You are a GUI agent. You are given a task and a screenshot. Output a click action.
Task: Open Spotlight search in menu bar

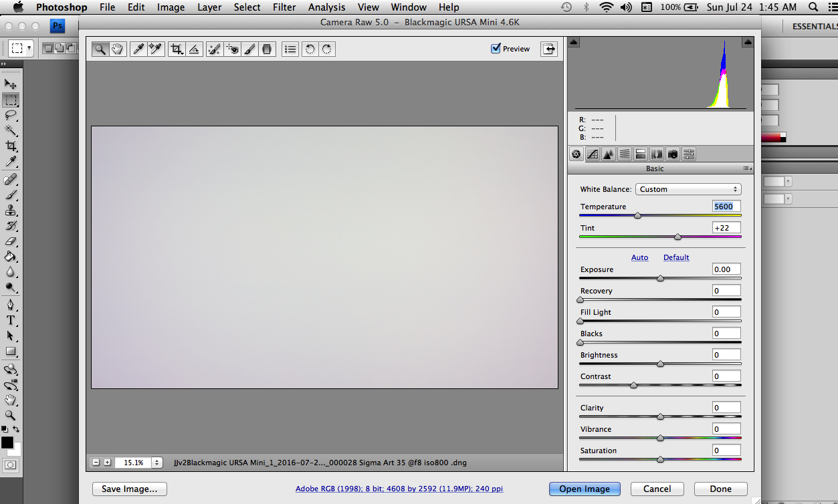813,7
